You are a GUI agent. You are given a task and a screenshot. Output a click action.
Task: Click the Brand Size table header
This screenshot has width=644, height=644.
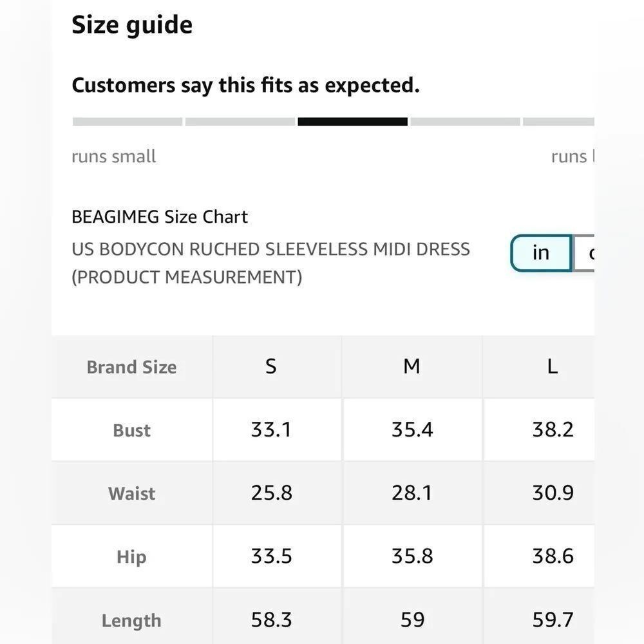(x=131, y=366)
